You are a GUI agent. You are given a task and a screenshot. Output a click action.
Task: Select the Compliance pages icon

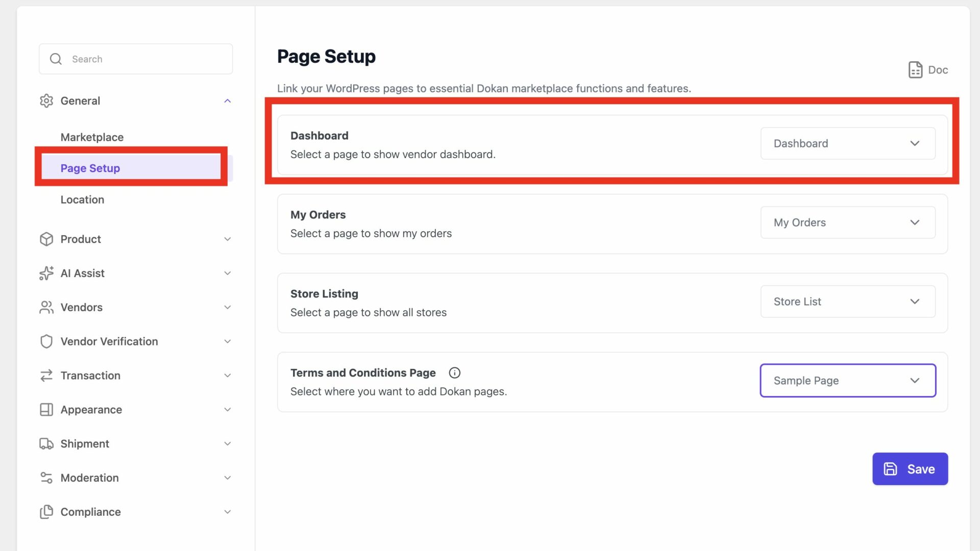46,512
